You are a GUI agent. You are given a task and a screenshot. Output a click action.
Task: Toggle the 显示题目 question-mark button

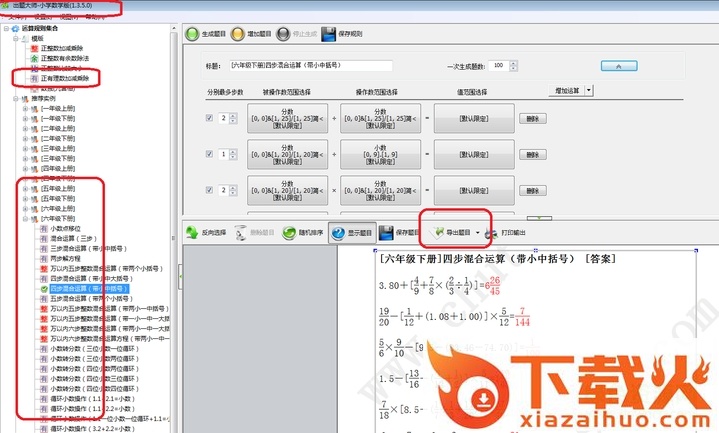pyautogui.click(x=352, y=233)
